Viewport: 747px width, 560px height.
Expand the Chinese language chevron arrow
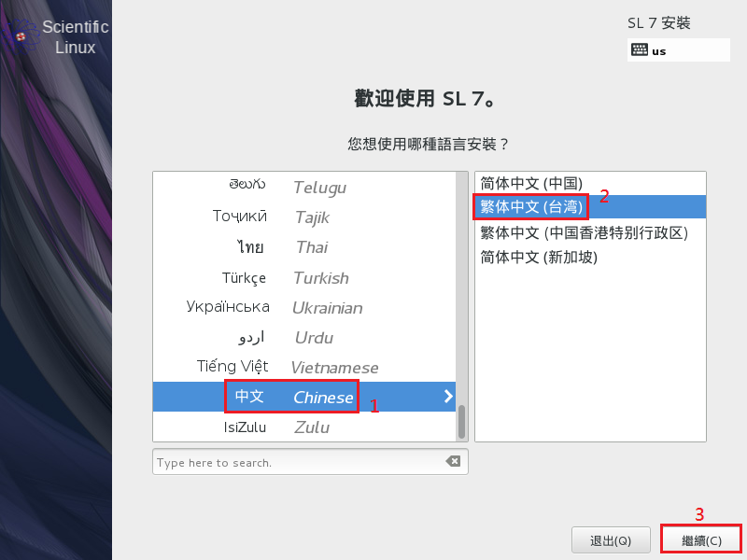(448, 396)
